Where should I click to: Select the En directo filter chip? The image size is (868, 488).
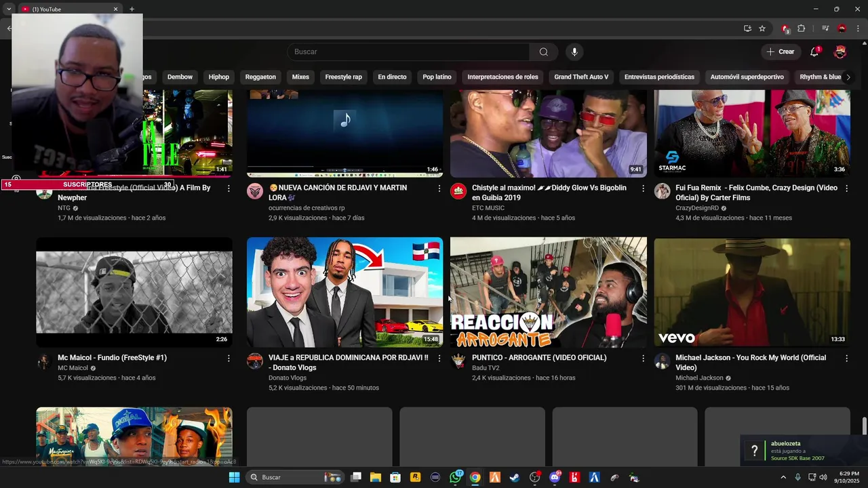point(392,77)
